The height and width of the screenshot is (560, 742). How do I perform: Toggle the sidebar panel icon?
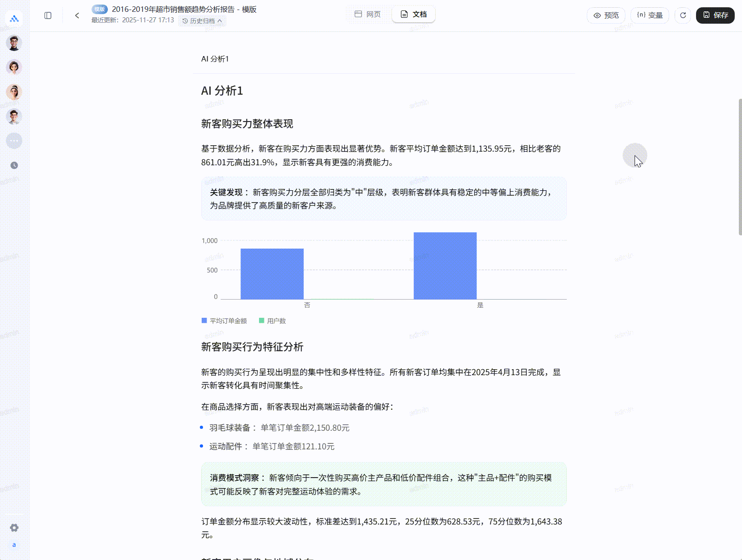pos(48,15)
